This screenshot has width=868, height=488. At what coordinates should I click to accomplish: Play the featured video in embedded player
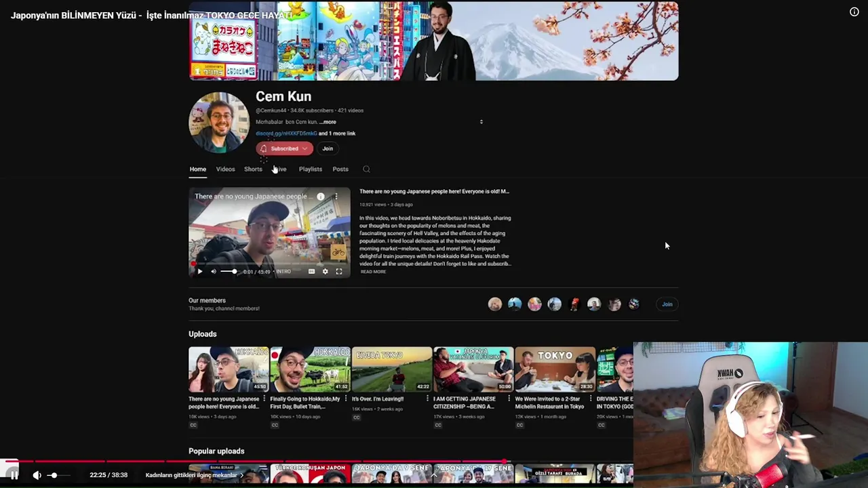tap(199, 272)
